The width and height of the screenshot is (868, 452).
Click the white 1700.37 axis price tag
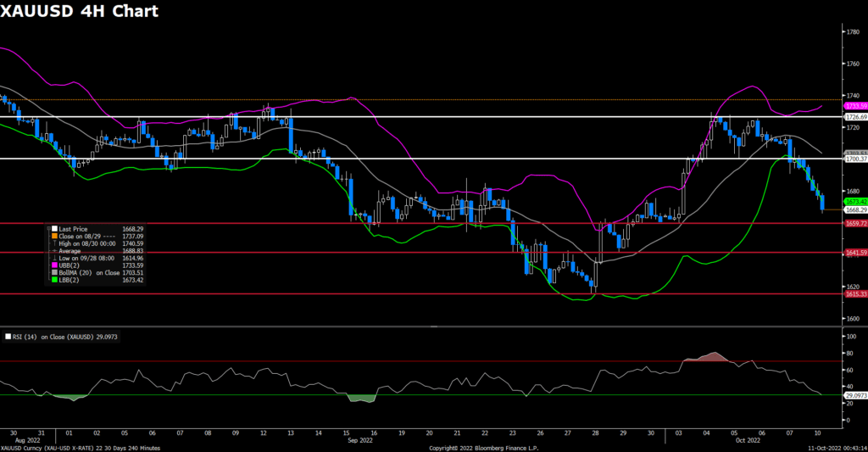(x=855, y=159)
